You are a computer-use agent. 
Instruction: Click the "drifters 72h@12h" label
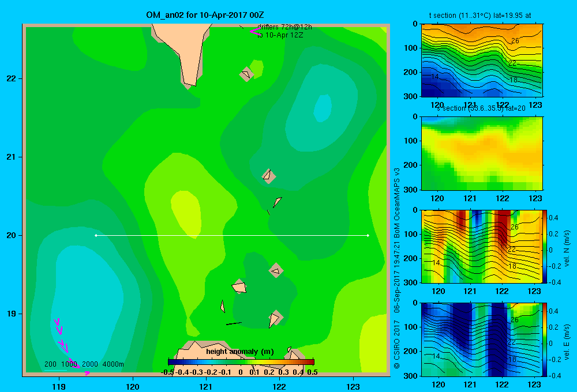pyautogui.click(x=284, y=27)
